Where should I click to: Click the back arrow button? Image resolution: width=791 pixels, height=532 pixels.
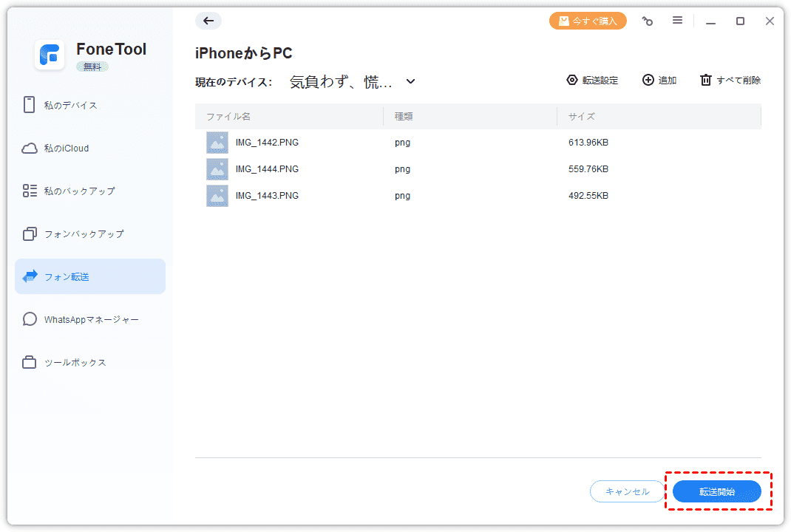[208, 21]
